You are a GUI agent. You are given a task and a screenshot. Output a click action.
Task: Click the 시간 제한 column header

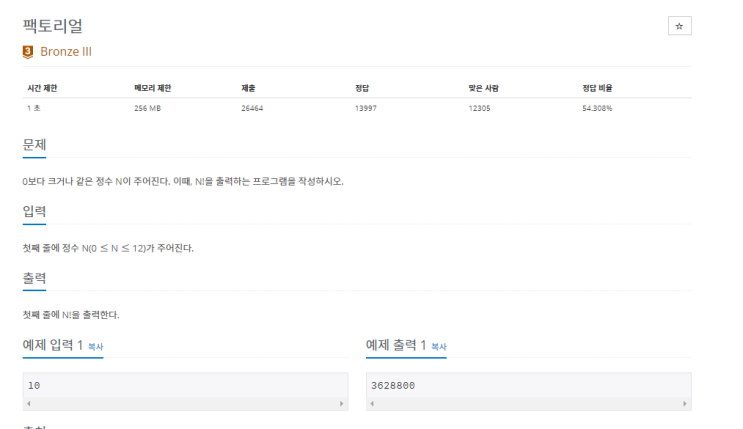coord(42,88)
